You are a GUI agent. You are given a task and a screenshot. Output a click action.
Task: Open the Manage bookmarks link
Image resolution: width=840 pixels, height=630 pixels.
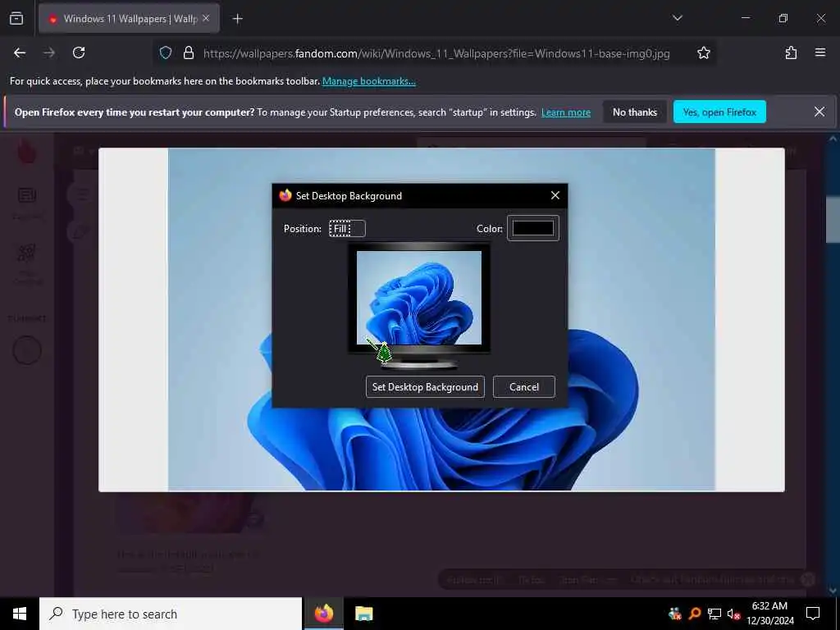tap(368, 81)
